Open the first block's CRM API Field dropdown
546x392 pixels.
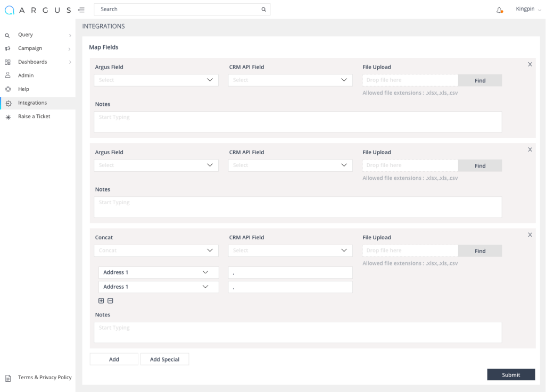coord(291,80)
